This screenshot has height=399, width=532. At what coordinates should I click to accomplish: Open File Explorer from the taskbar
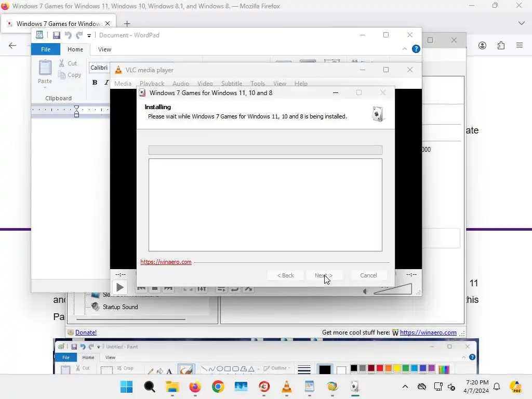pyautogui.click(x=172, y=387)
